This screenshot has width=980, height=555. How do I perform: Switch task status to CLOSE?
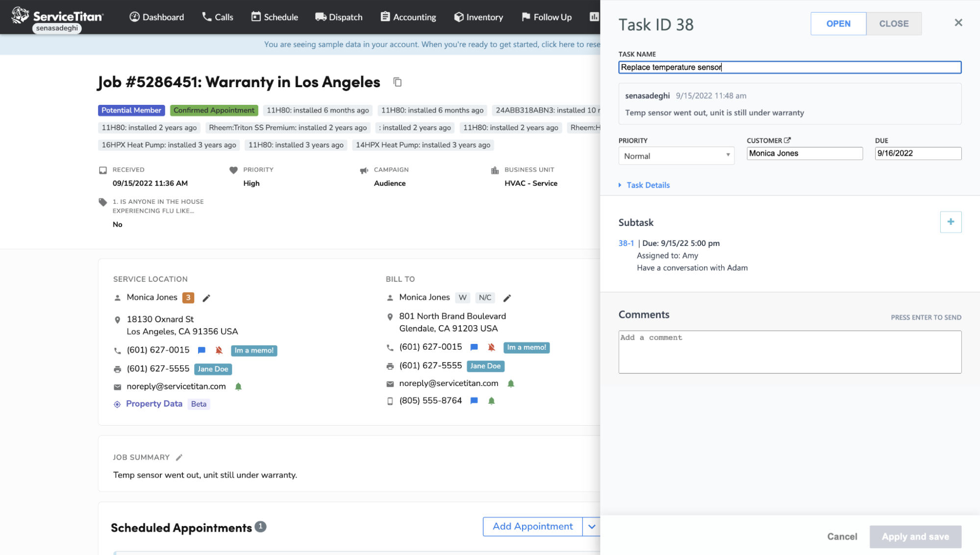point(893,24)
